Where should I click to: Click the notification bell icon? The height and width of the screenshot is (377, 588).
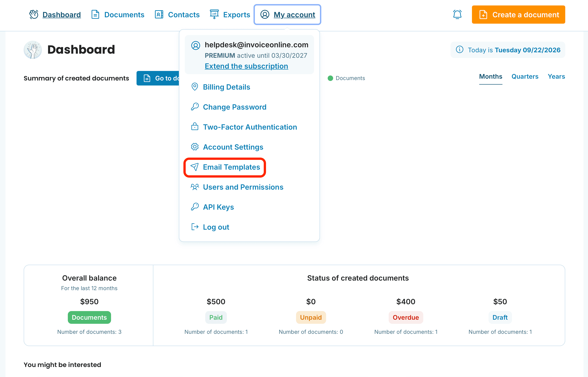pyautogui.click(x=457, y=15)
